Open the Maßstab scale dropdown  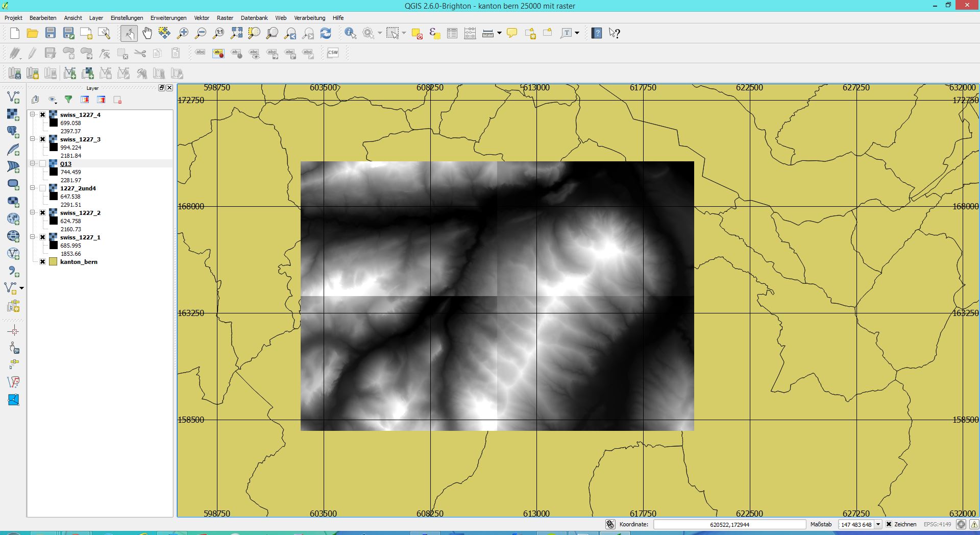coord(878,524)
